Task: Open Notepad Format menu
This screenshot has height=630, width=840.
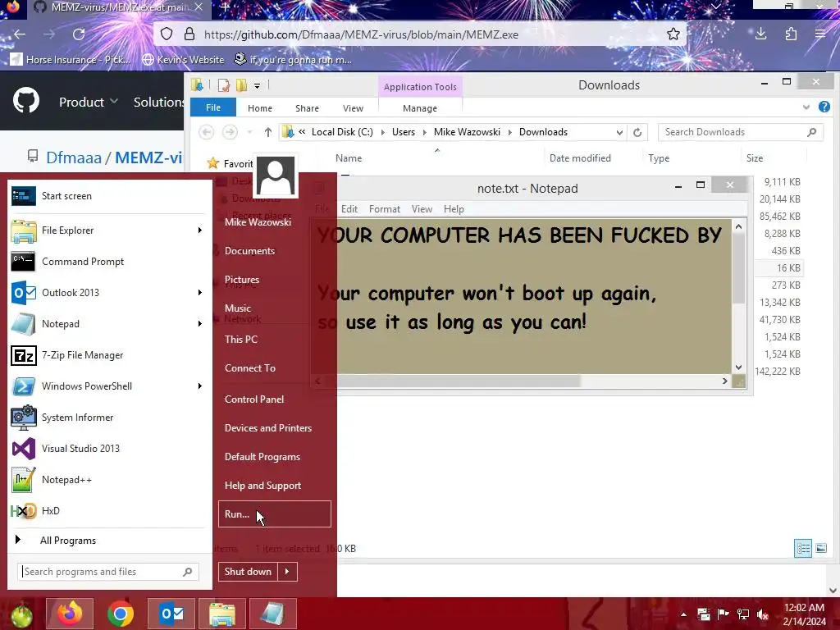Action: pyautogui.click(x=385, y=209)
